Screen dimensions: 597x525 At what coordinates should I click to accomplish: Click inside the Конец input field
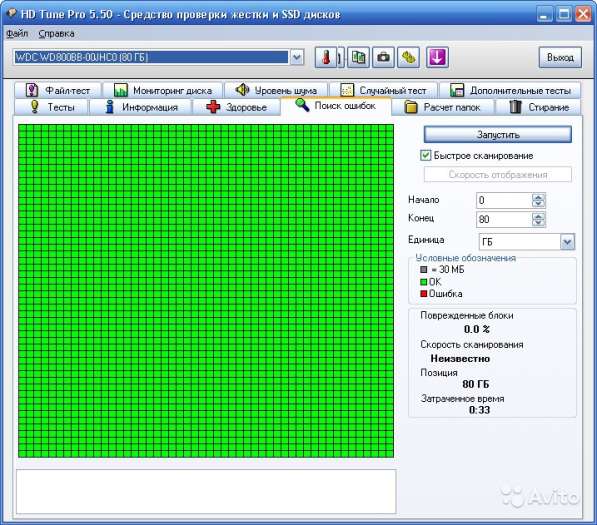pyautogui.click(x=504, y=219)
